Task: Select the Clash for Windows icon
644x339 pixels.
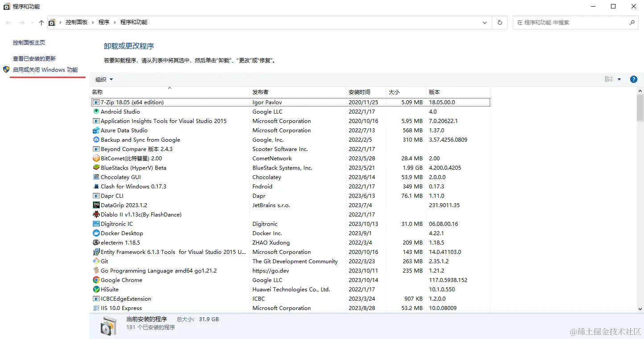Action: [x=96, y=187]
